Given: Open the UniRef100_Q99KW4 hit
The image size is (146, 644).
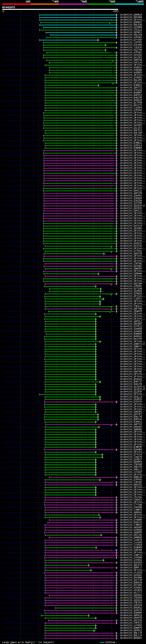Looking at the screenshot, I should coord(131,273).
